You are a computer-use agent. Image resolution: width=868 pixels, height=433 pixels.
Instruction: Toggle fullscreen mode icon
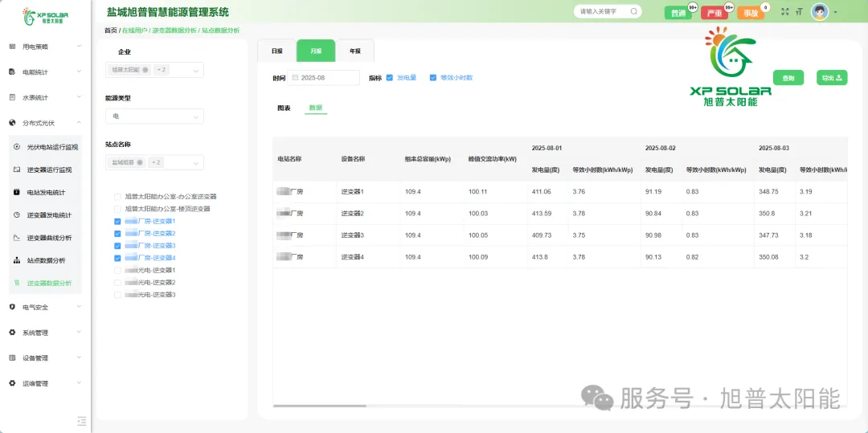click(785, 11)
